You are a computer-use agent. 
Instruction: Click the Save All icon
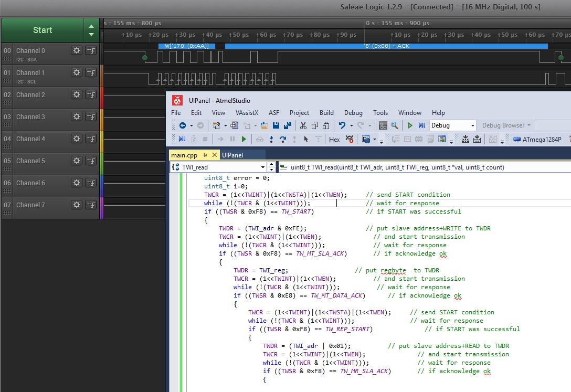click(288, 125)
